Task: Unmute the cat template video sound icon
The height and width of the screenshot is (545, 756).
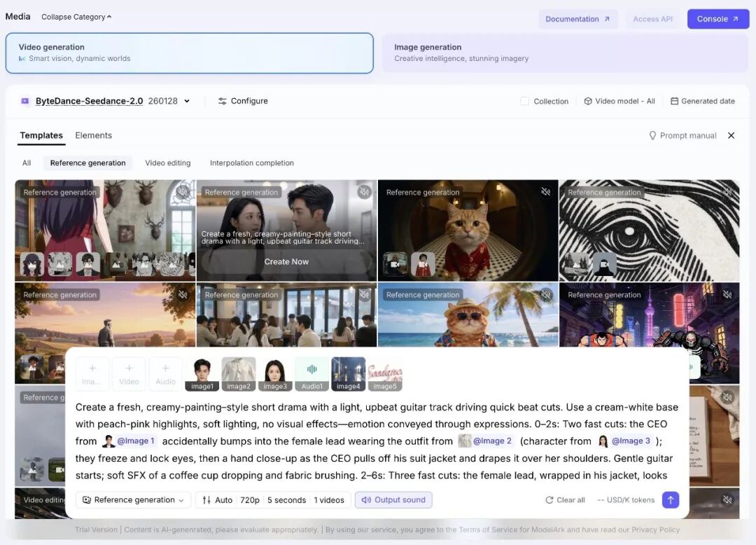Action: click(545, 192)
